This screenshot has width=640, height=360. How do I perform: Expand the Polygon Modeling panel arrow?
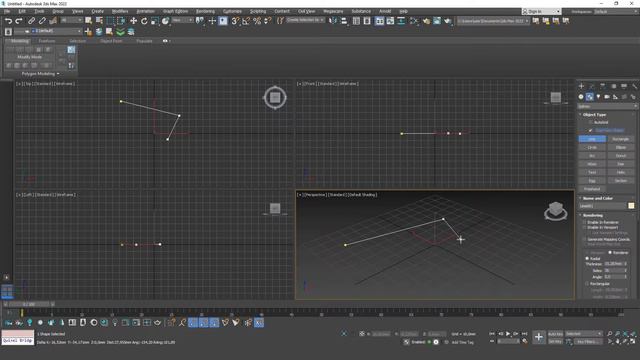tap(58, 74)
